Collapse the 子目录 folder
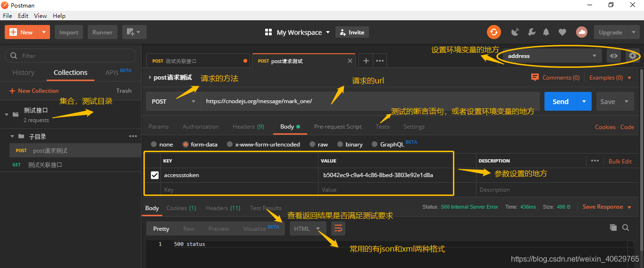This screenshot has width=644, height=268. 12,136
